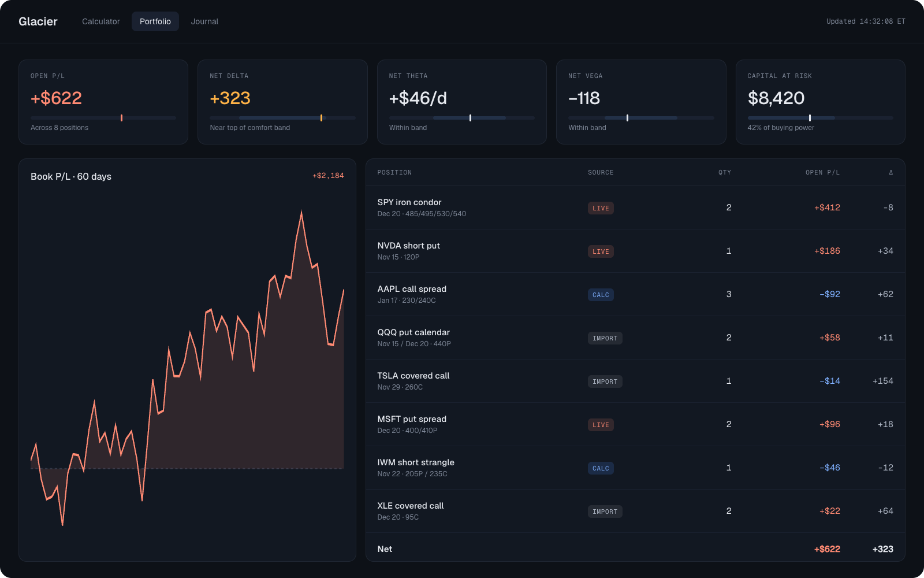Click the Updated 14:32:08 ET timestamp
This screenshot has width=924, height=578.
[x=866, y=21]
